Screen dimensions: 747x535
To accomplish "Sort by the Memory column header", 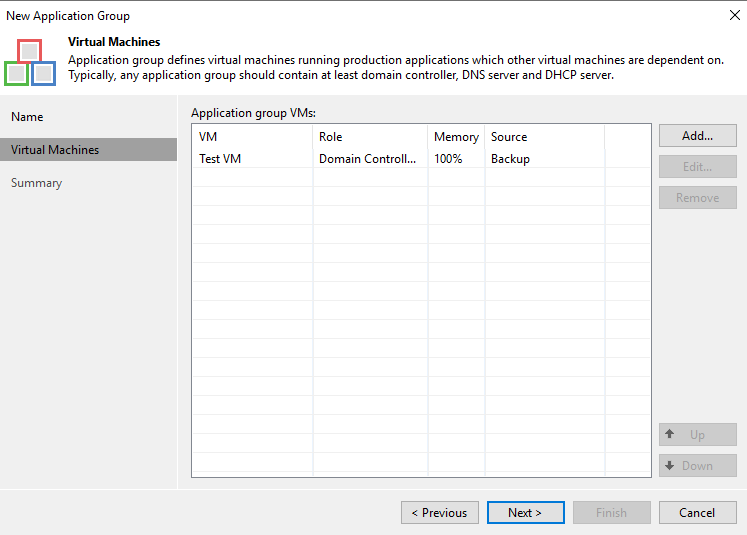I will [456, 137].
